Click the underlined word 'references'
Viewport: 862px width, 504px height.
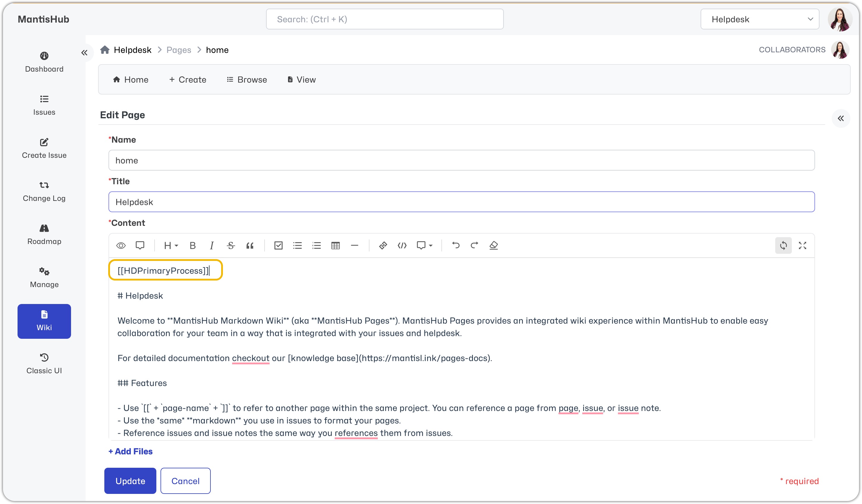pos(356,433)
